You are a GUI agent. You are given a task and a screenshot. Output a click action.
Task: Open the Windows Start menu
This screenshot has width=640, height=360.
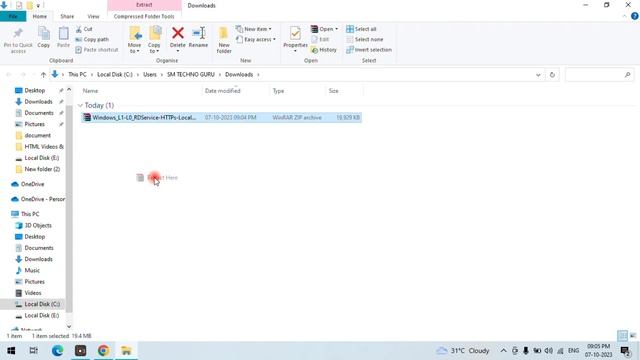coord(11,351)
